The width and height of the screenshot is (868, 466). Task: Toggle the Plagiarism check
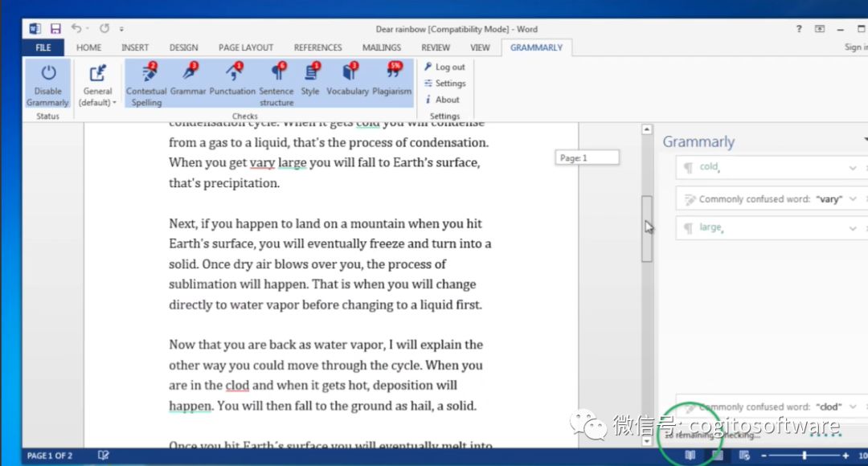click(392, 80)
